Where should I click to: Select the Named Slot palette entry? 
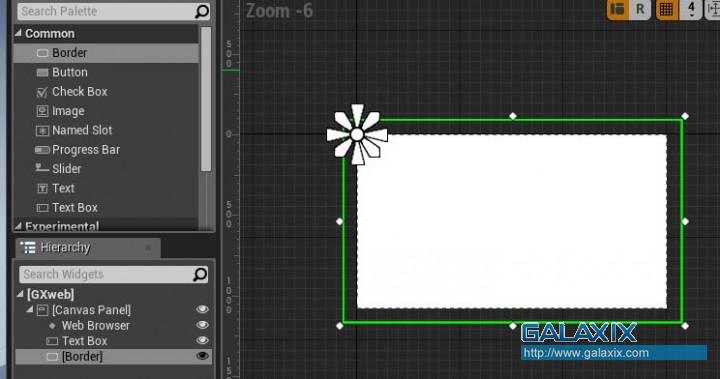pos(107,130)
